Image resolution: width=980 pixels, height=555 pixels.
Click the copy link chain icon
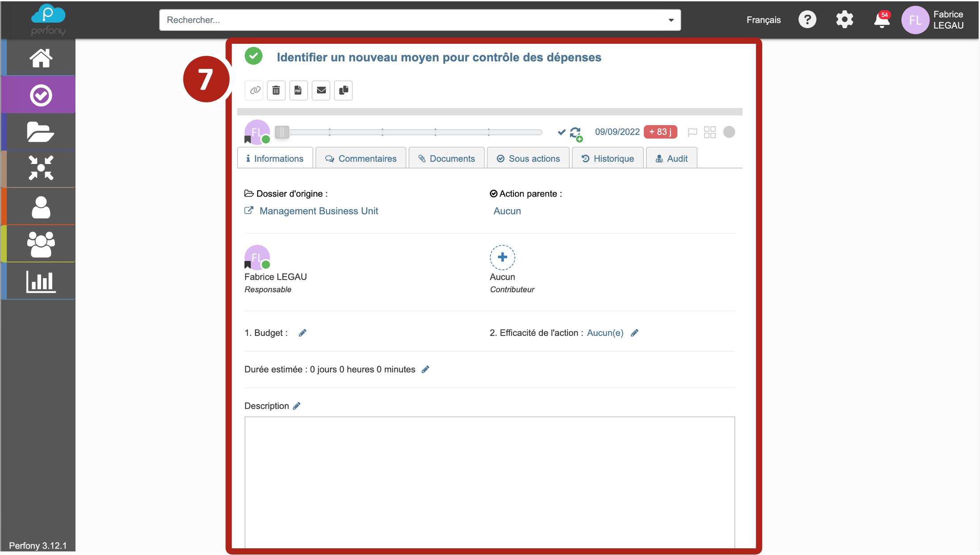254,91
